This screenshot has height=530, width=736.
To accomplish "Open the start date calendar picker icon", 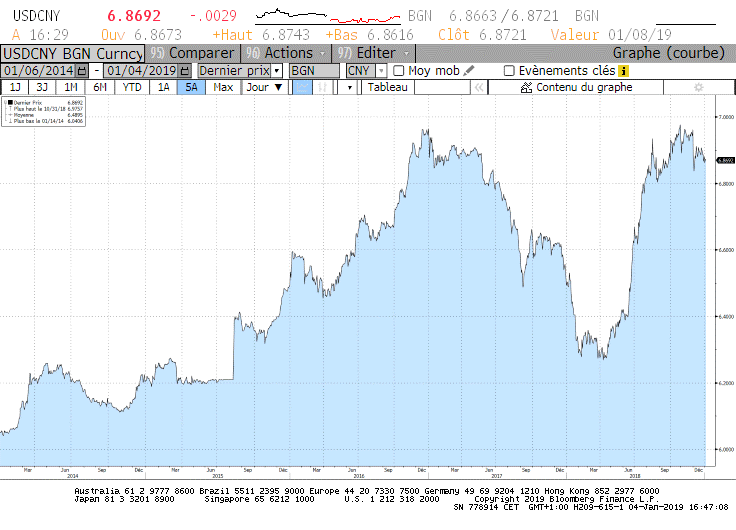I will [82, 71].
